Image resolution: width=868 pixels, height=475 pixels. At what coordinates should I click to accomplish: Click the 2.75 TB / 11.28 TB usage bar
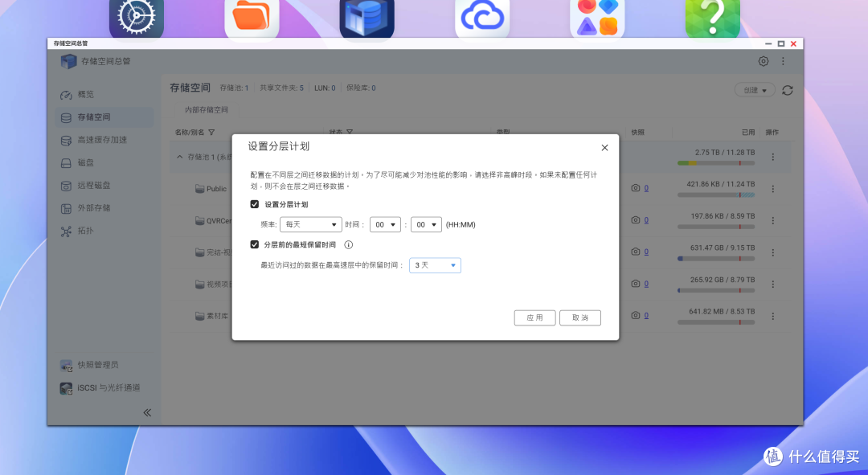pyautogui.click(x=716, y=163)
